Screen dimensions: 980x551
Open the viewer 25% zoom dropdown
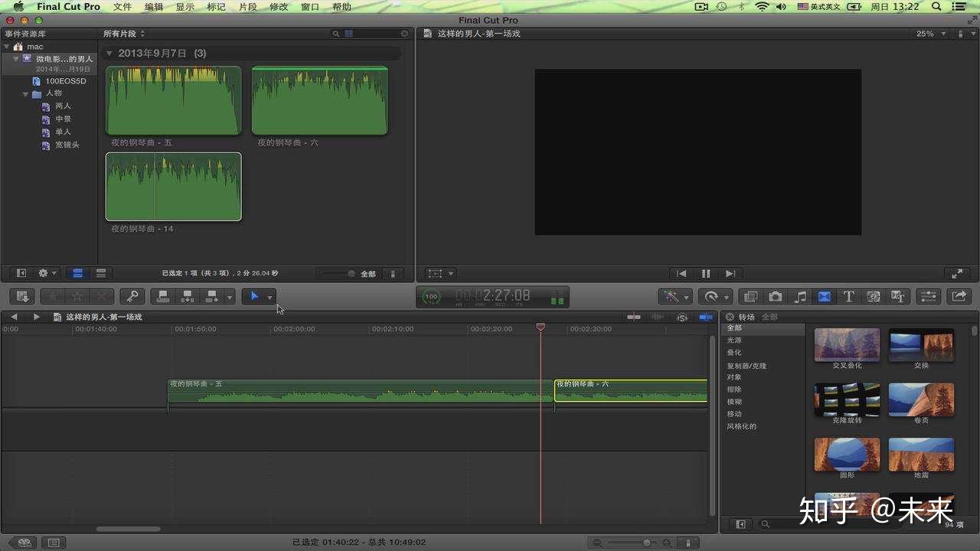[932, 34]
